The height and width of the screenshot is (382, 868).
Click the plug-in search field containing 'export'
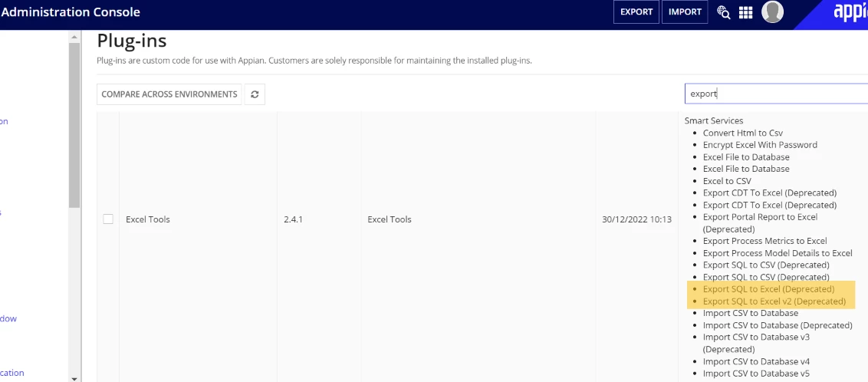pos(776,94)
